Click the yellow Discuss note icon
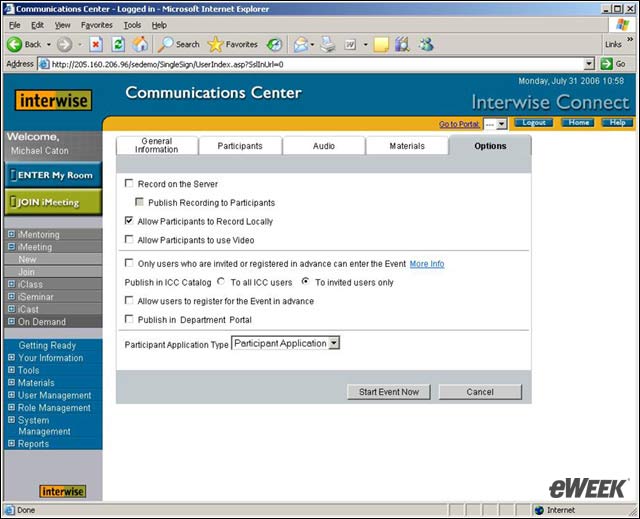Viewport: 640px width, 519px height. pos(381,44)
